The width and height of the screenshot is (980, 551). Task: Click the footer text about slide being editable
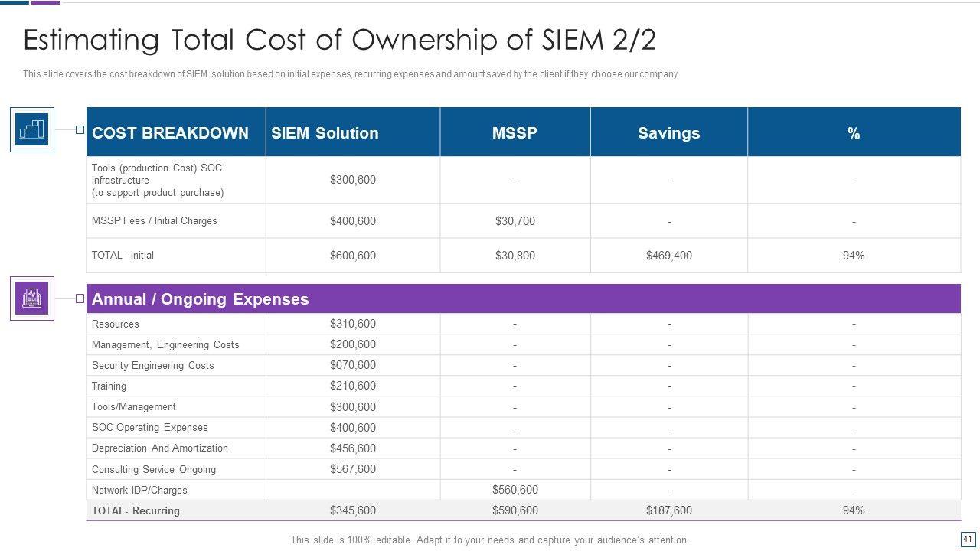[490, 540]
